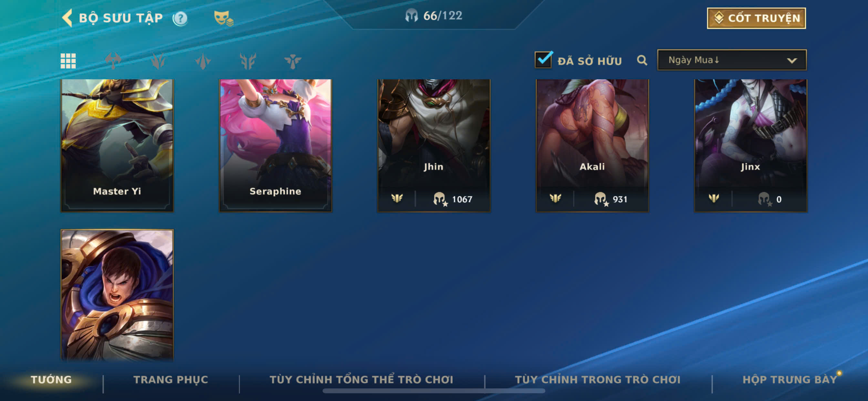Open the Ngày Mua sort dropdown

click(732, 60)
